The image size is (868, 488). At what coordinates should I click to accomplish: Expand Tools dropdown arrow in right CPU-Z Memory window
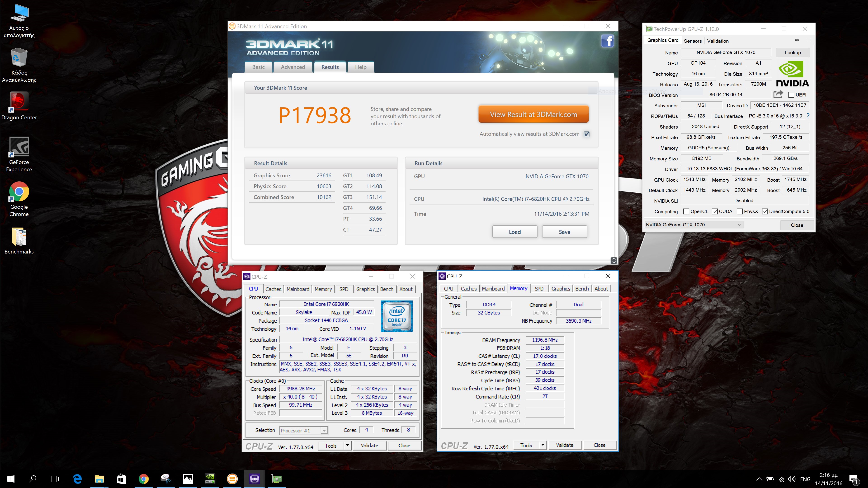pyautogui.click(x=542, y=445)
